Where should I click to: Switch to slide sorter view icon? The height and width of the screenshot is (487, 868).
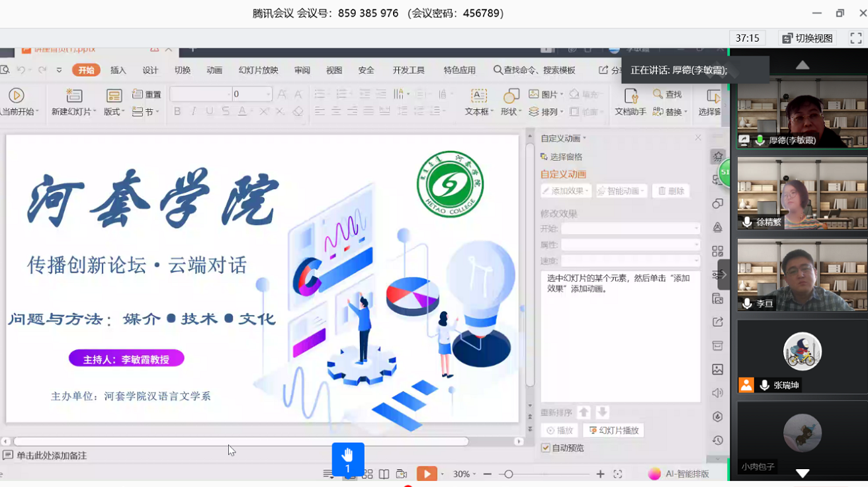(x=367, y=474)
